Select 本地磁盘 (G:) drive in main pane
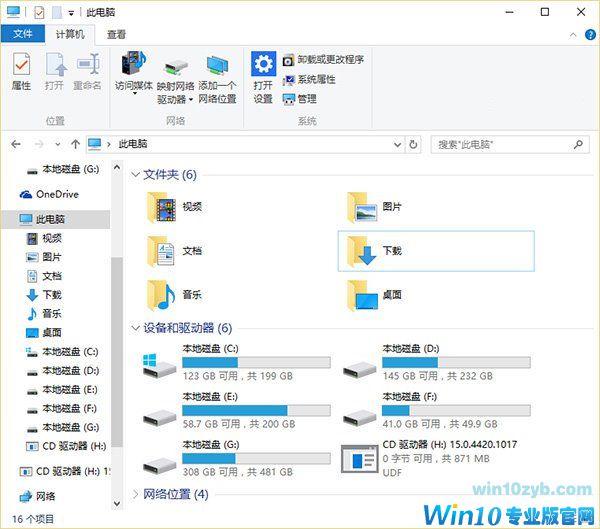 236,458
